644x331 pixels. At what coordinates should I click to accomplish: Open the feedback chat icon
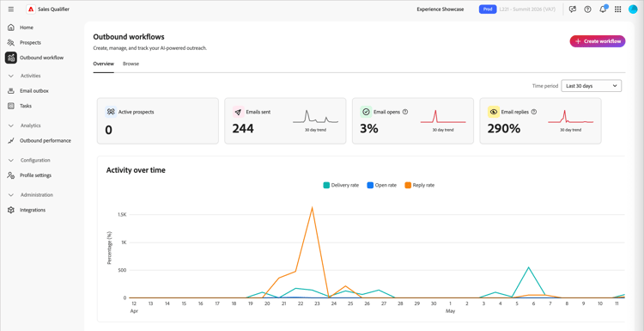pos(573,9)
